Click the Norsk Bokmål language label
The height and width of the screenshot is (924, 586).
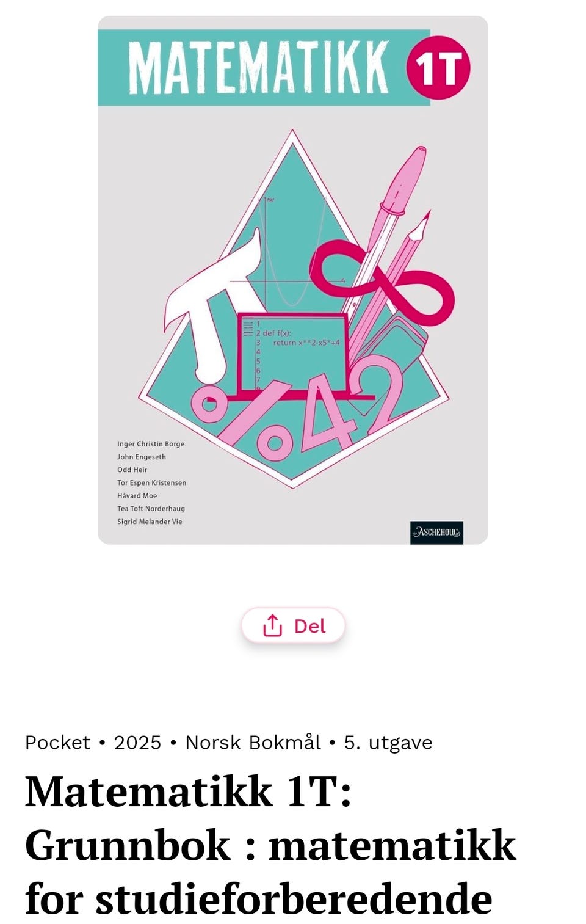pos(253,742)
